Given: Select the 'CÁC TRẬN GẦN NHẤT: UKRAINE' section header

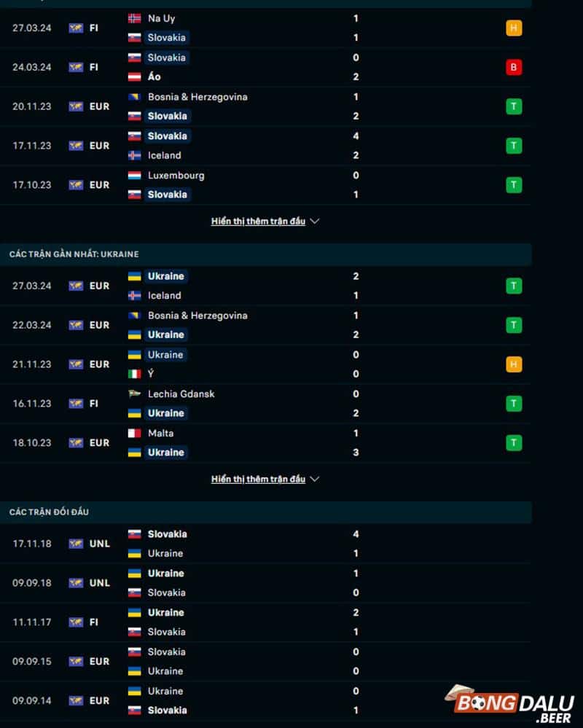Looking at the screenshot, I should pos(76,254).
